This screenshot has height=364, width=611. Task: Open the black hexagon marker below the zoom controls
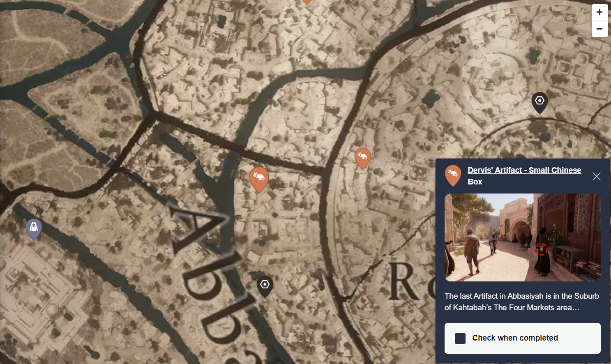coord(540,103)
